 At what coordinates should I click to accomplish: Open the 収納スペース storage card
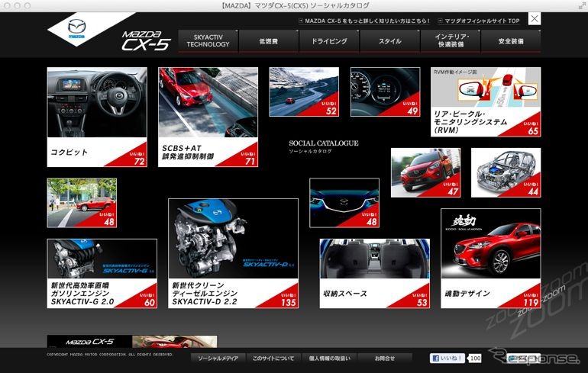(x=375, y=273)
